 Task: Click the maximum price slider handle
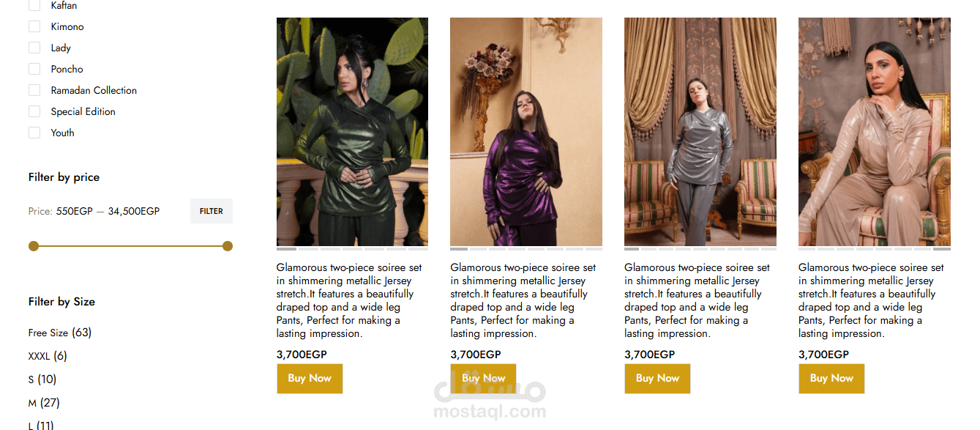pyautogui.click(x=228, y=246)
